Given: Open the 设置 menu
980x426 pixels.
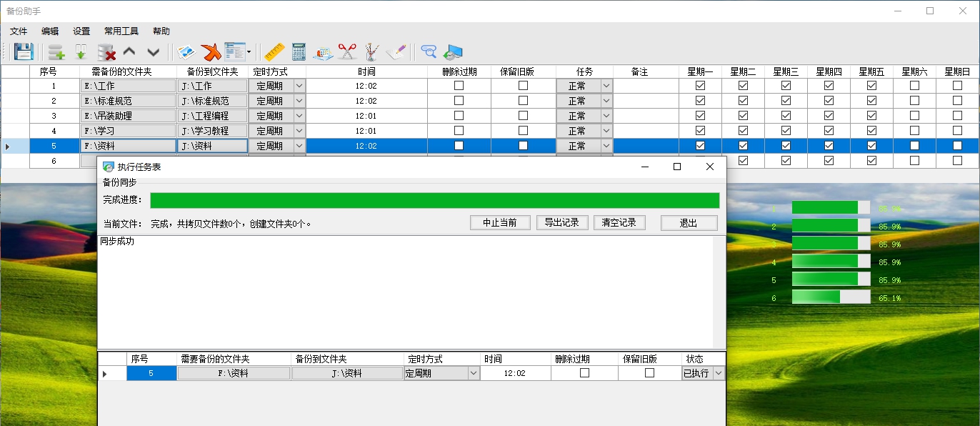Looking at the screenshot, I should [80, 31].
